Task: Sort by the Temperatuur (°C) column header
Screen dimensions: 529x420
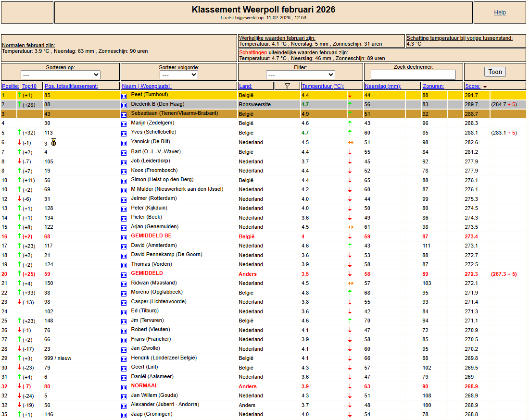Action: pyautogui.click(x=323, y=86)
